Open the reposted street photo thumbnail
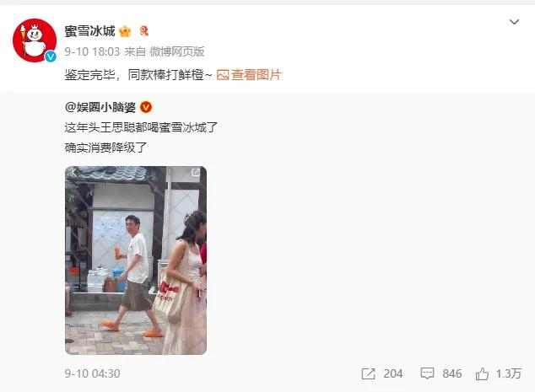535x392 pixels. point(136,260)
